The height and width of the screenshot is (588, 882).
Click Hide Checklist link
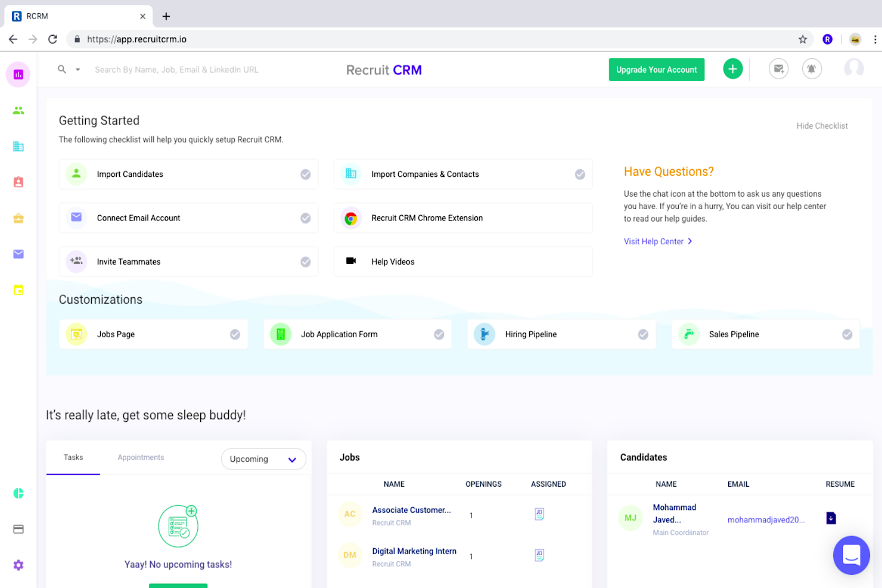822,126
